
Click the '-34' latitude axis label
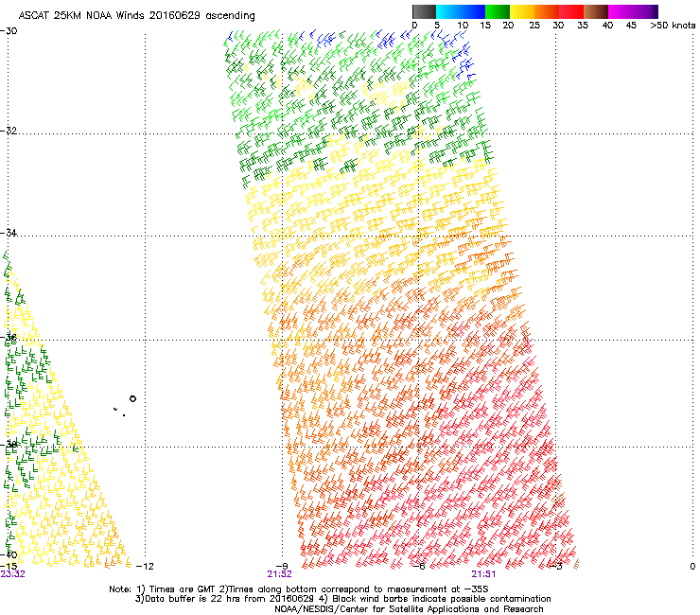click(x=9, y=233)
